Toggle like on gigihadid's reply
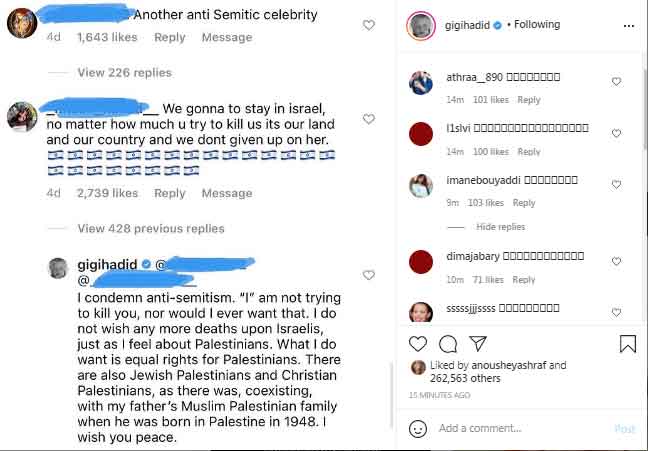This screenshot has width=648, height=451. click(x=369, y=275)
